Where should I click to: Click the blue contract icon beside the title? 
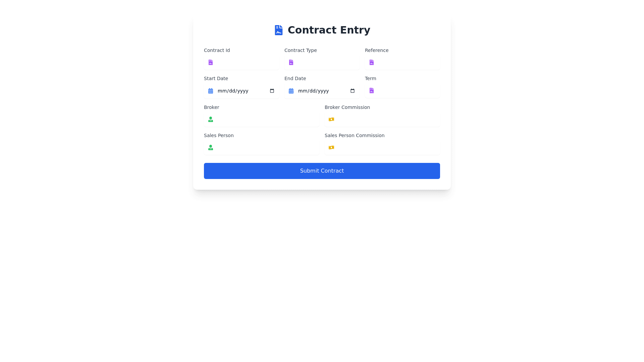278,30
